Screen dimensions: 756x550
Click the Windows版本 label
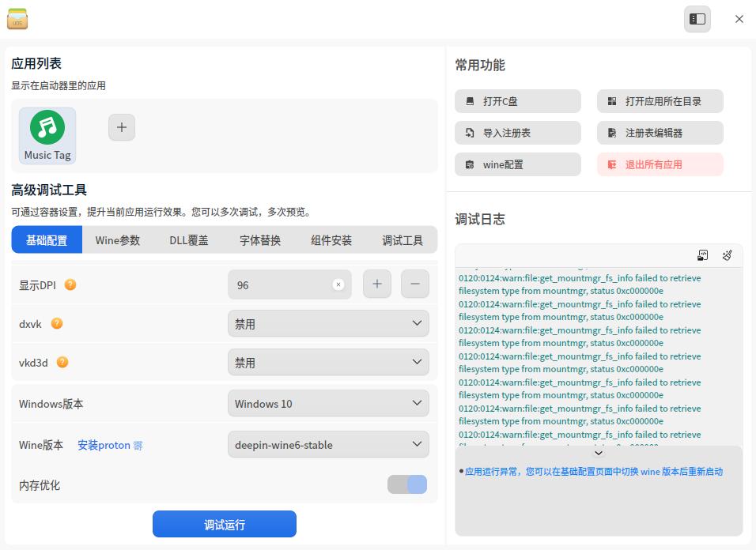(x=51, y=404)
